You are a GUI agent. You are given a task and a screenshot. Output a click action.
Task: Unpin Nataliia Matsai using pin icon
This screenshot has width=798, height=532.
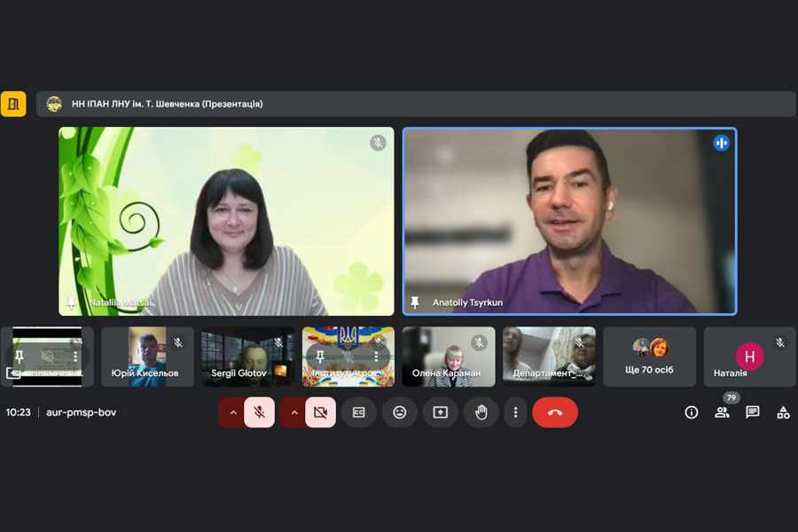point(71,302)
